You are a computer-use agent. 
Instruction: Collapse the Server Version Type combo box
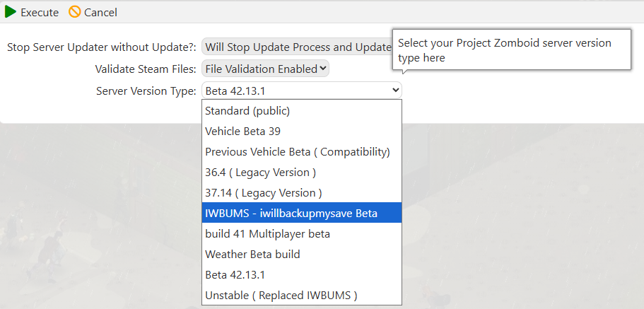301,91
